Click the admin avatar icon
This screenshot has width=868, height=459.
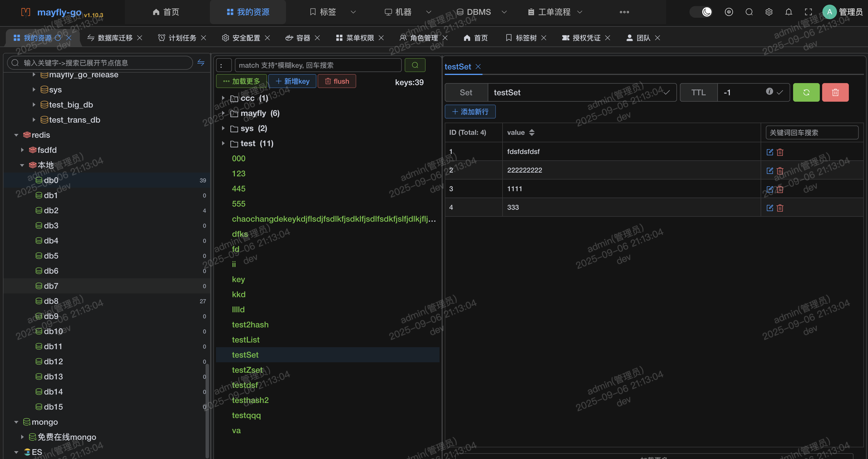click(x=829, y=12)
